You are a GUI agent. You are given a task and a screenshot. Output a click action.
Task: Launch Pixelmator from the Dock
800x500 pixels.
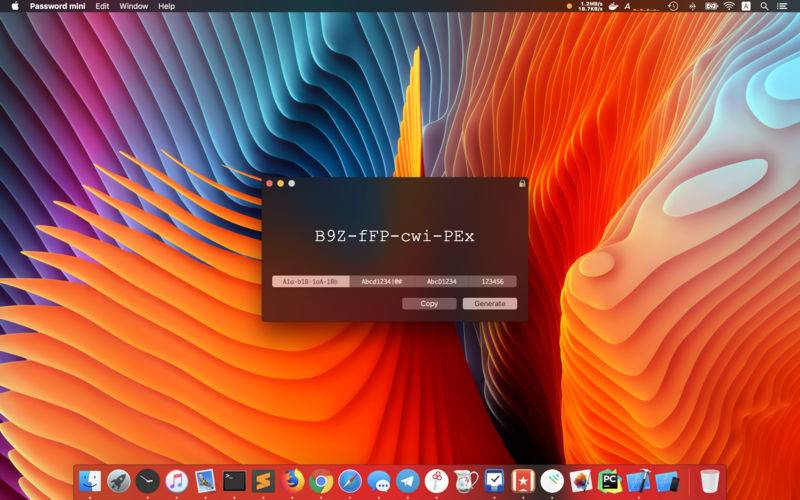pos(581,481)
